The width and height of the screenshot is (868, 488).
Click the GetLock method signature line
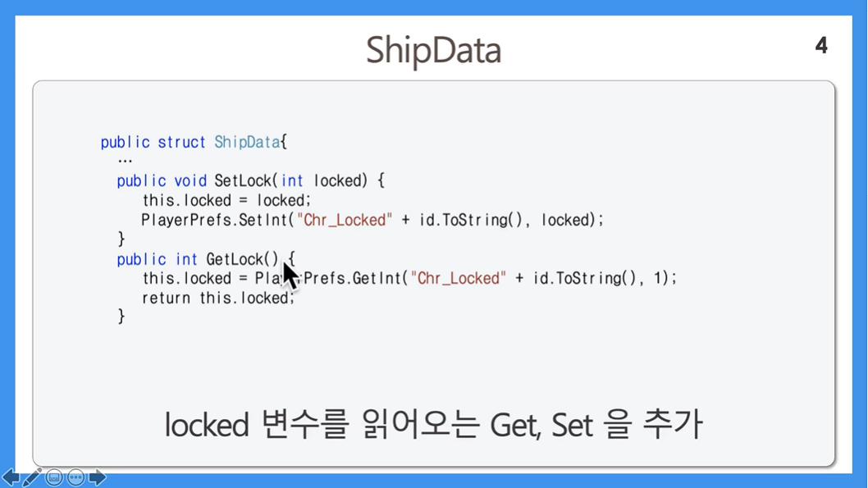tap(206, 259)
